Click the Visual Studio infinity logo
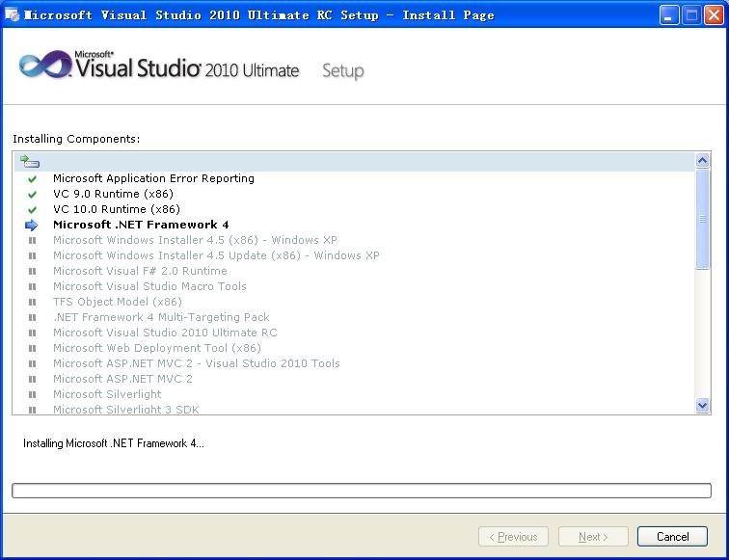Image resolution: width=729 pixels, height=560 pixels. point(45,65)
